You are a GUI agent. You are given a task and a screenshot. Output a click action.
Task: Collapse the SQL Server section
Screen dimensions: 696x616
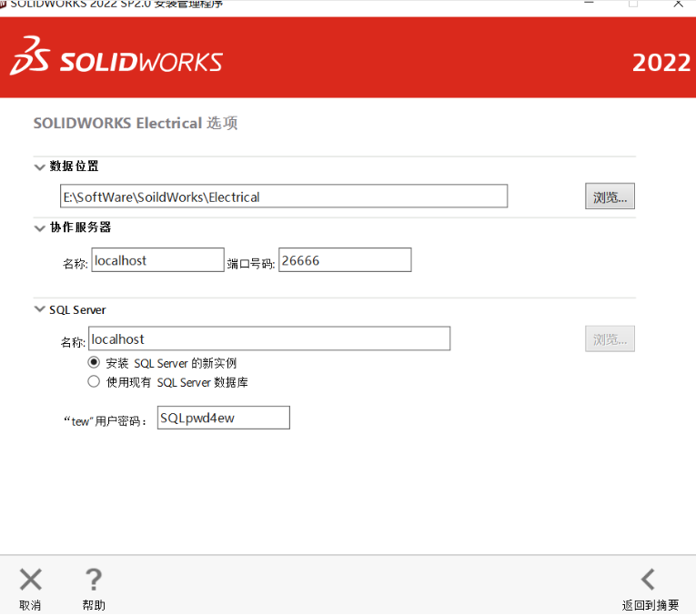pyautogui.click(x=39, y=308)
